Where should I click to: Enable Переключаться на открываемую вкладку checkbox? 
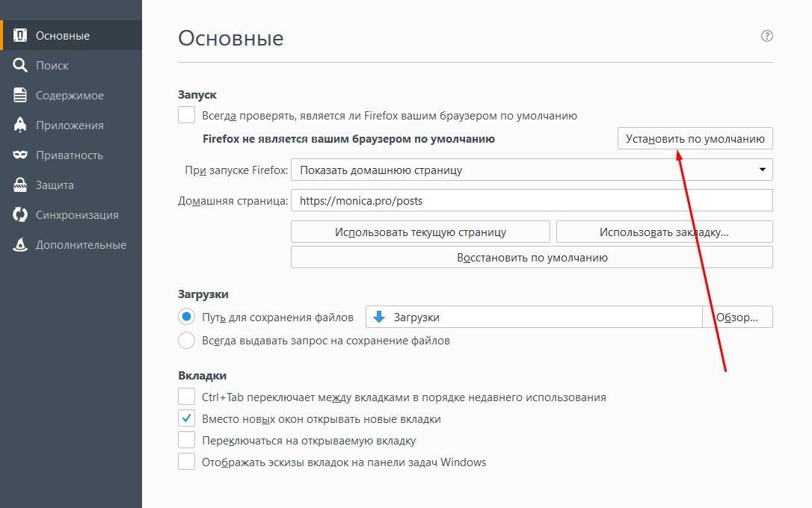[x=186, y=440]
